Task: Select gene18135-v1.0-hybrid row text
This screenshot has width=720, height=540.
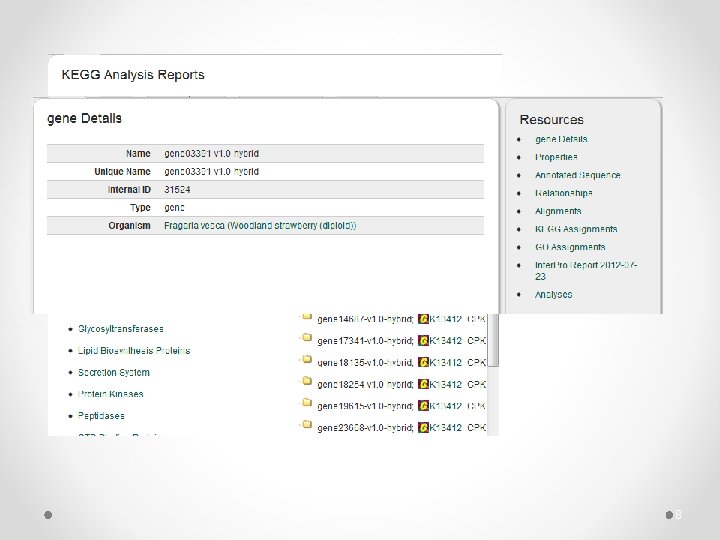Action: tap(365, 362)
